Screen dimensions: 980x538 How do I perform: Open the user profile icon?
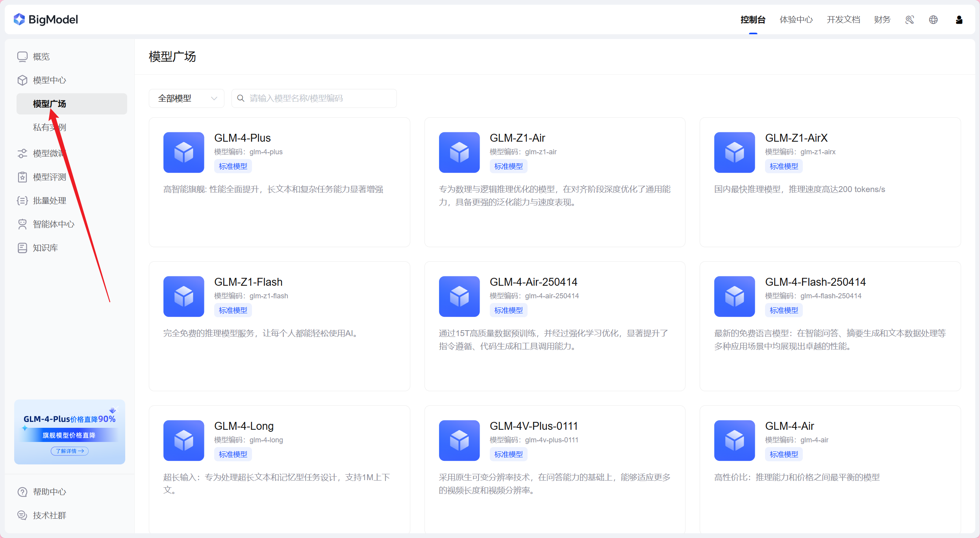coord(959,20)
